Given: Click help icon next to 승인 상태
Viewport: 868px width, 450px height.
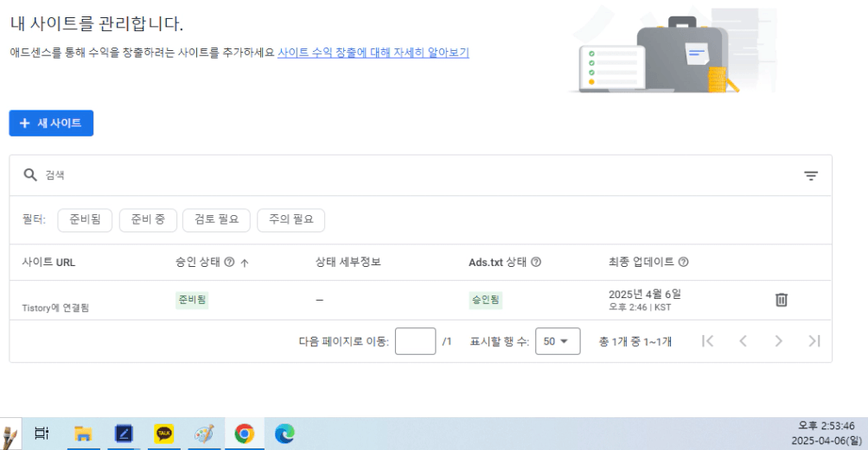Looking at the screenshot, I should tap(229, 262).
